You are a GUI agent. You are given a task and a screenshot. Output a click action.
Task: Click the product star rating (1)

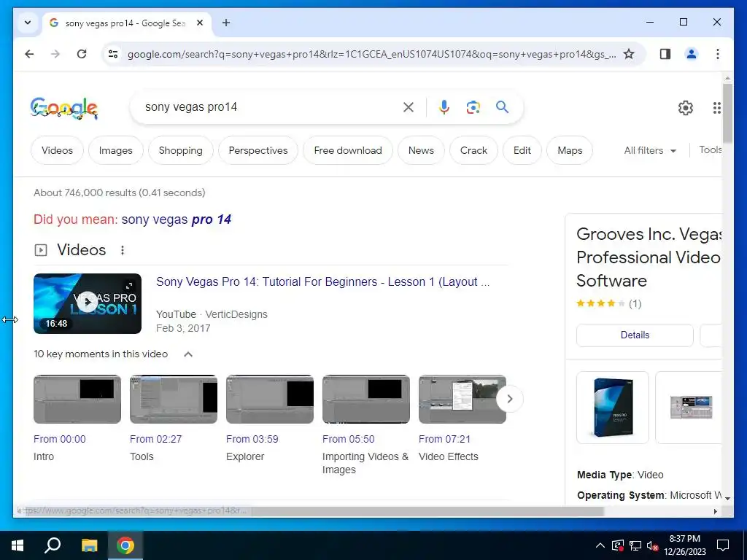pyautogui.click(x=609, y=304)
